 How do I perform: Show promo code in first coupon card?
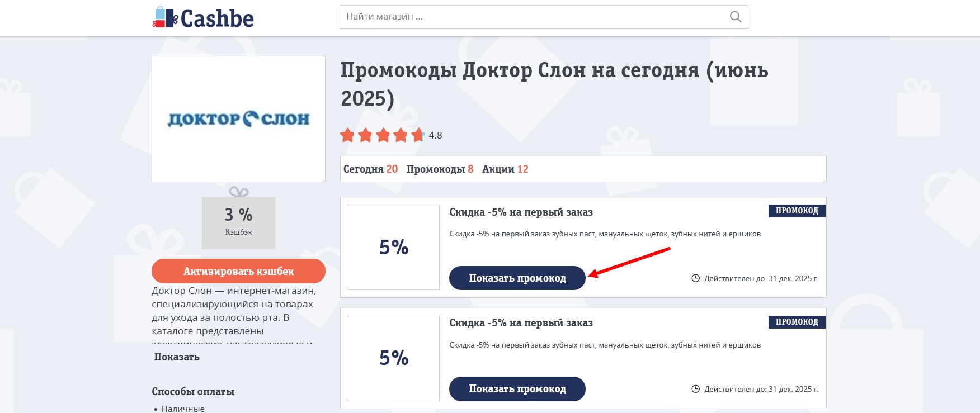(x=517, y=278)
